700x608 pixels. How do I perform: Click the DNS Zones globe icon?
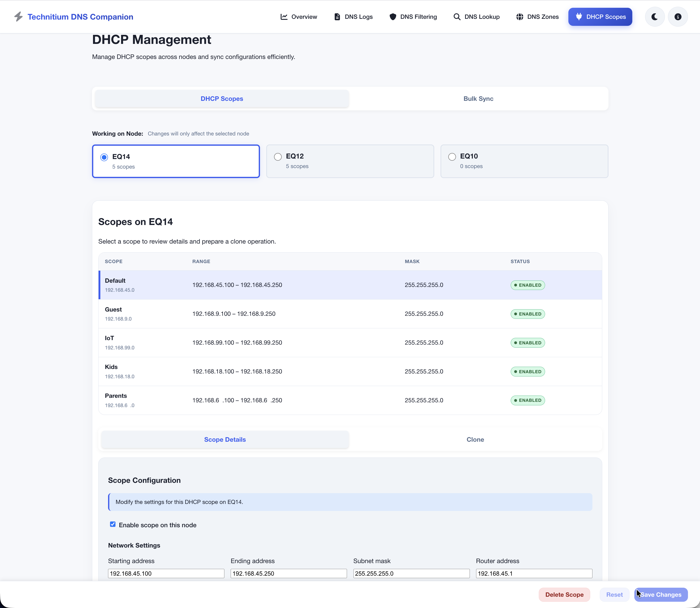520,16
